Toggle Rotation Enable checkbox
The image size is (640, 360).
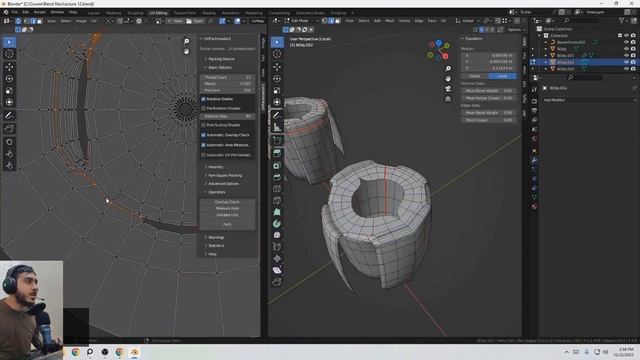coord(203,99)
